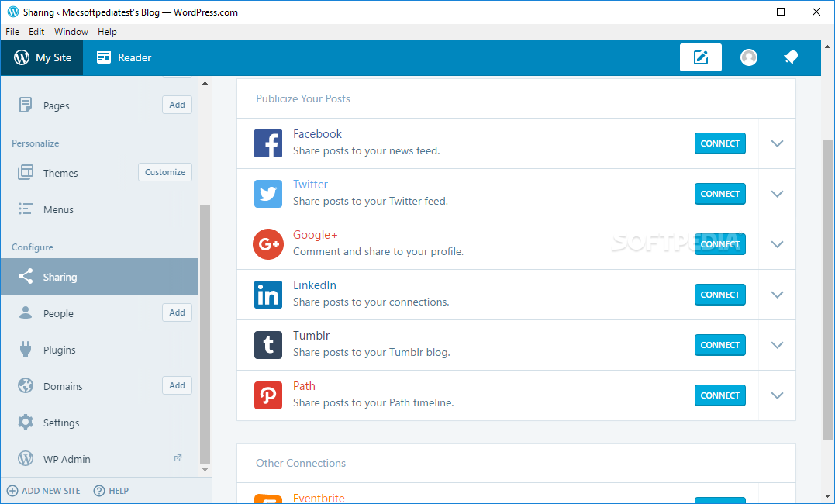Open the Help menu in menu bar

pyautogui.click(x=107, y=32)
